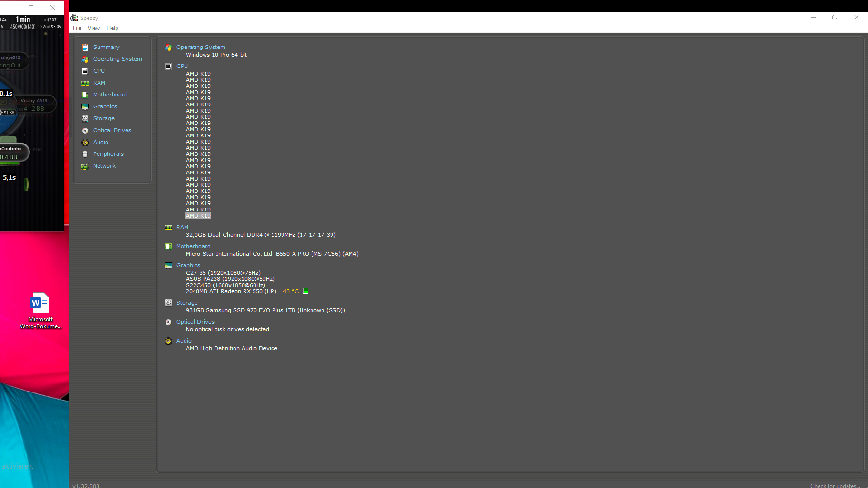Click the 32,0GB Dual-Channel DDR4 line

(x=261, y=235)
